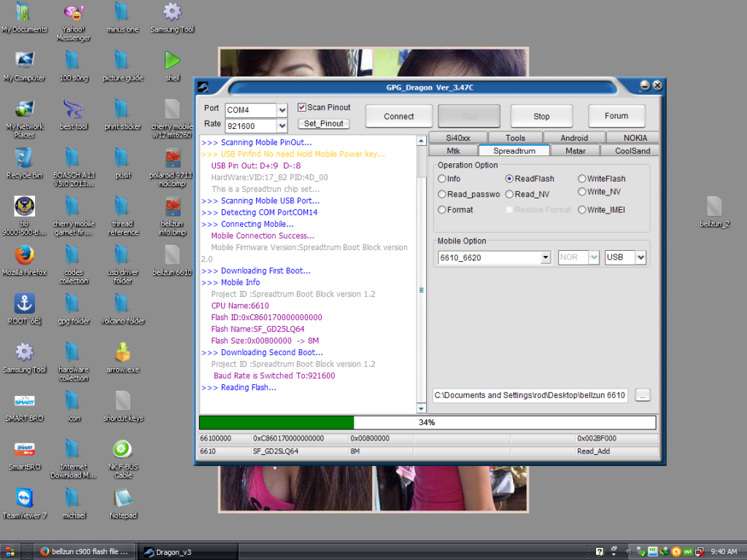Open the SMART BRO desktop shortcut
The height and width of the screenshot is (560, 747).
click(x=24, y=401)
